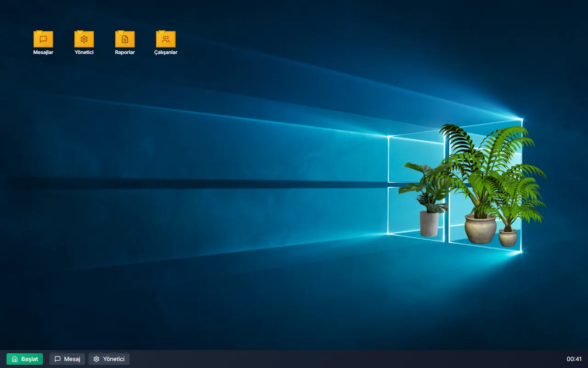Click the 00:41 taskbar clock
Screen dimensions: 588x368
click(574, 359)
